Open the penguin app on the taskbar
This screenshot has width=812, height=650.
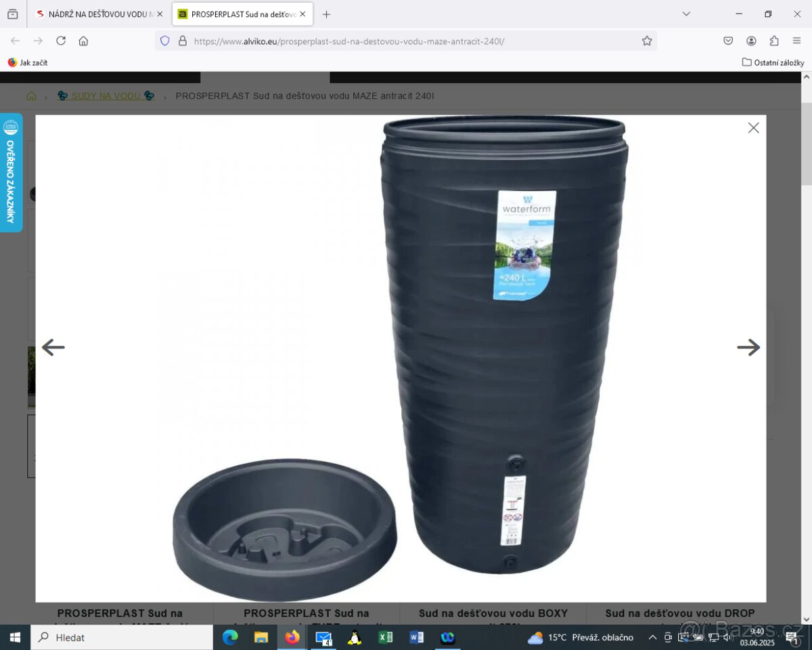pos(355,637)
